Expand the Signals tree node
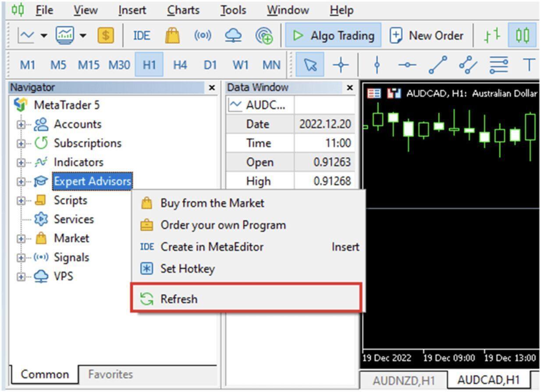 (x=21, y=258)
